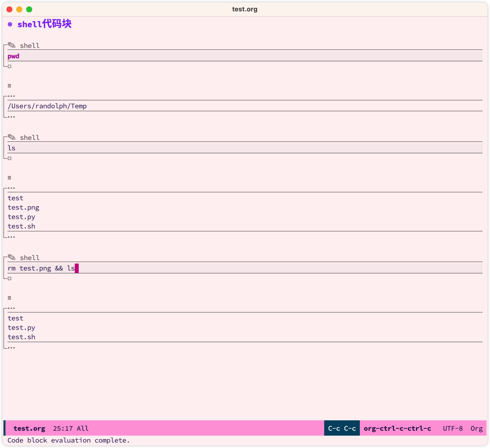
Task: Click results marker icon above /Users/randolph/Temp
Action: coord(9,86)
